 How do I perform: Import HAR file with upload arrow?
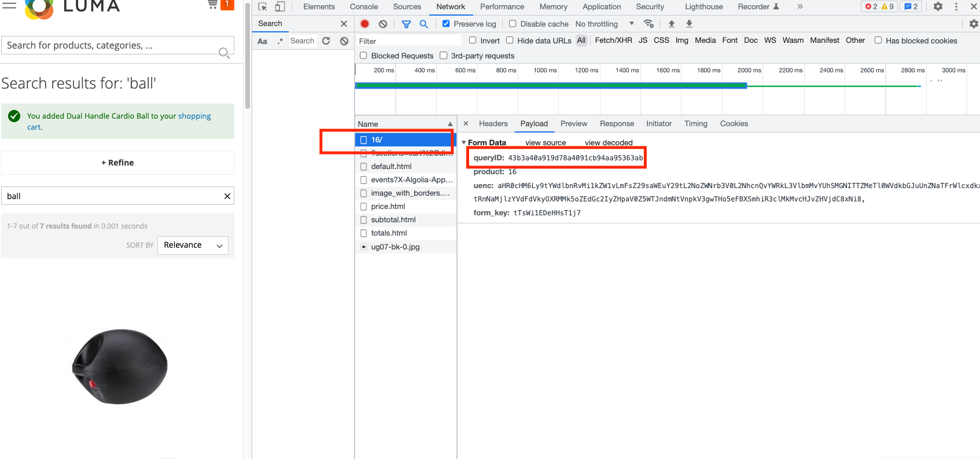672,24
